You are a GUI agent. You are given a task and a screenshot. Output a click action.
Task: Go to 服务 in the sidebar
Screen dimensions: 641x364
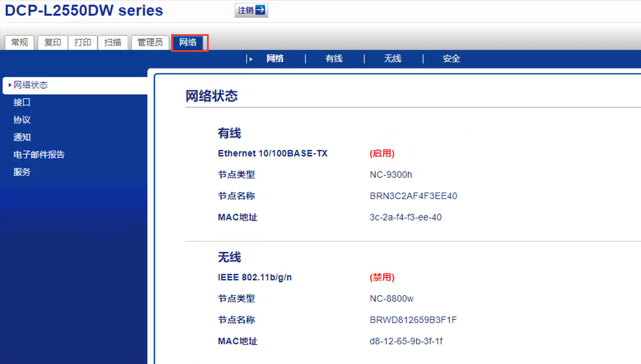(x=22, y=172)
